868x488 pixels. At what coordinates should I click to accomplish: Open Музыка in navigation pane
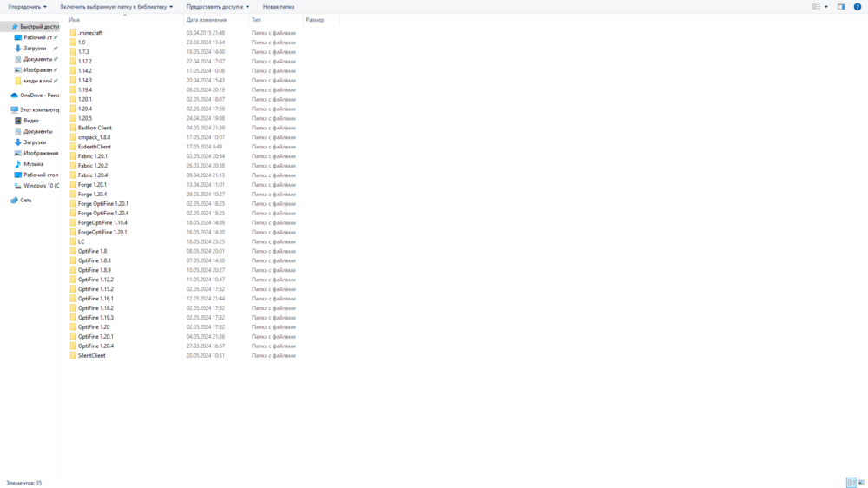click(x=29, y=164)
